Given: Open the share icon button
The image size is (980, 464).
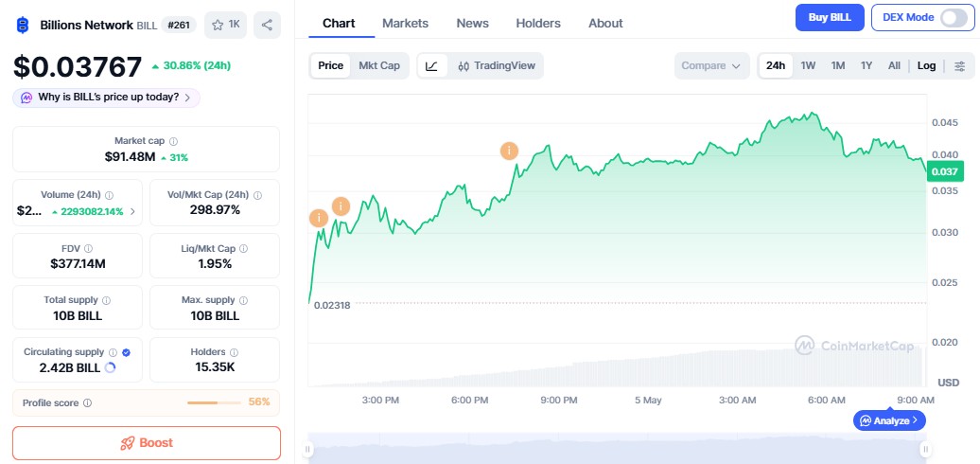Looking at the screenshot, I should (267, 25).
